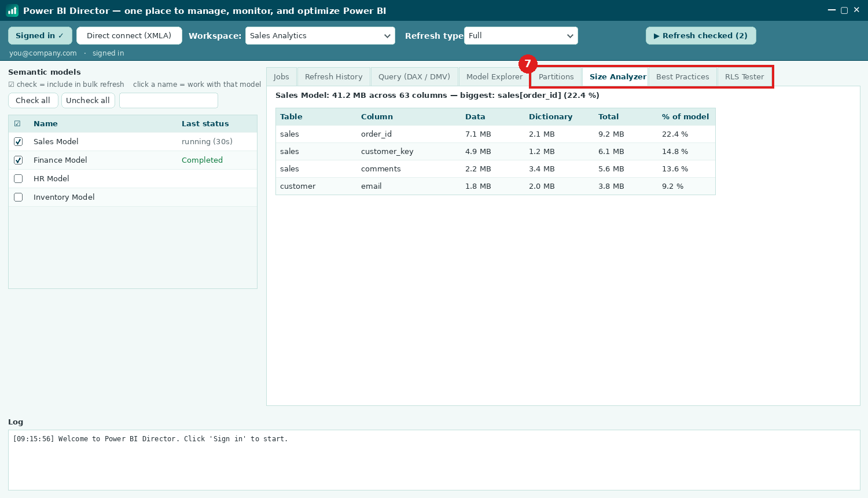The image size is (868, 498).
Task: Select Inventory Model name in list
Action: [64, 197]
